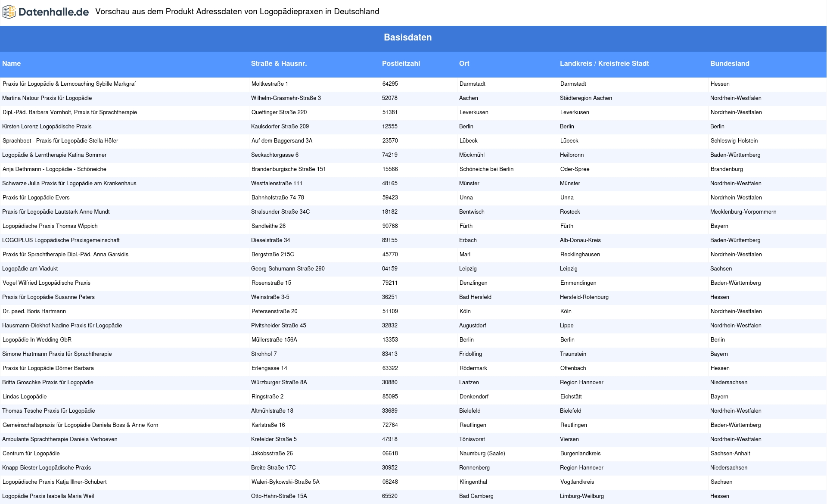827x504 pixels.
Task: Select Gemeinschaftspraxis Daniela Boss & Anne Korn
Action: (81, 425)
